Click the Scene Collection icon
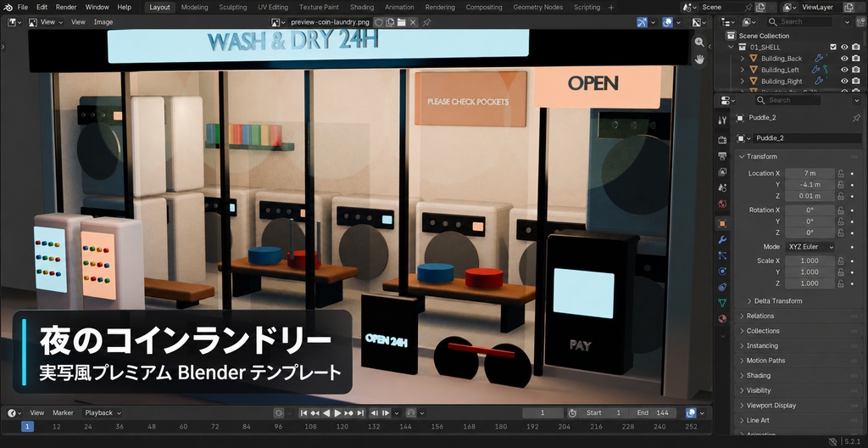The height and width of the screenshot is (448, 868). (731, 36)
